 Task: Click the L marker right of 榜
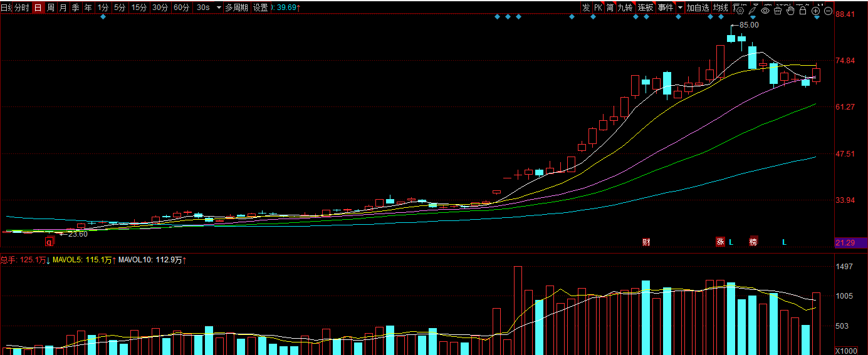pos(784,242)
